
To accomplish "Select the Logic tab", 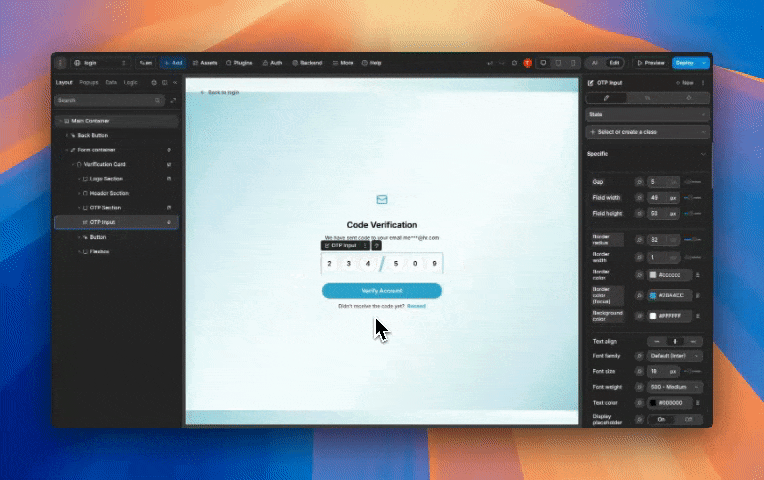I will (131, 82).
